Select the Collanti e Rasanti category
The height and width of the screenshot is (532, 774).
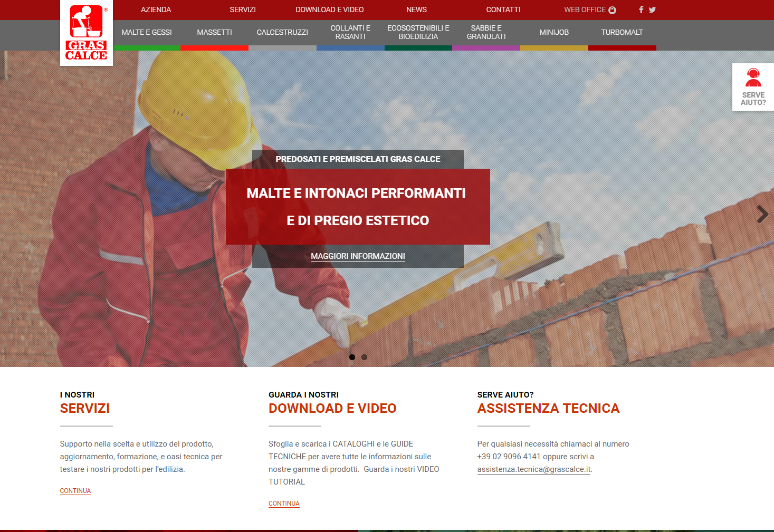350,32
